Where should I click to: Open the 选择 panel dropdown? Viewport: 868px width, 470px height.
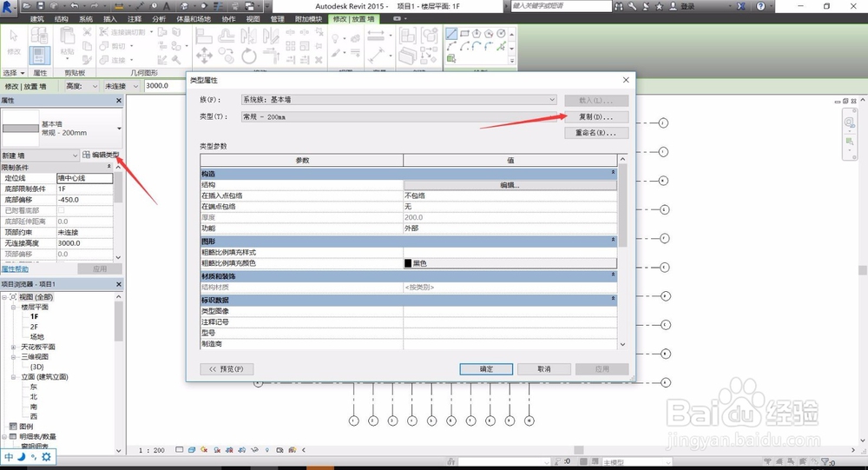click(x=14, y=73)
